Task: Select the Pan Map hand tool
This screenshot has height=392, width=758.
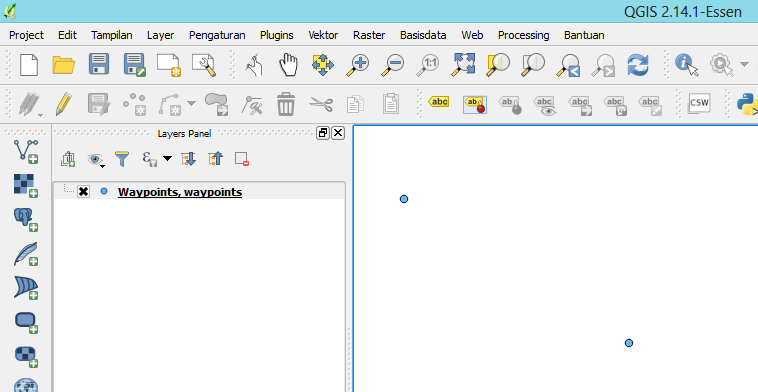Action: tap(289, 65)
